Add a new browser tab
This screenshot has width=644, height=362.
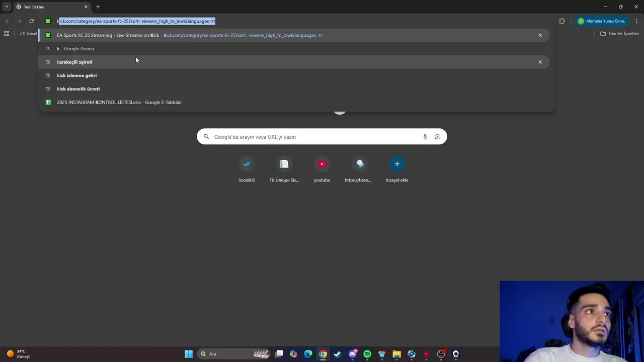click(x=98, y=7)
